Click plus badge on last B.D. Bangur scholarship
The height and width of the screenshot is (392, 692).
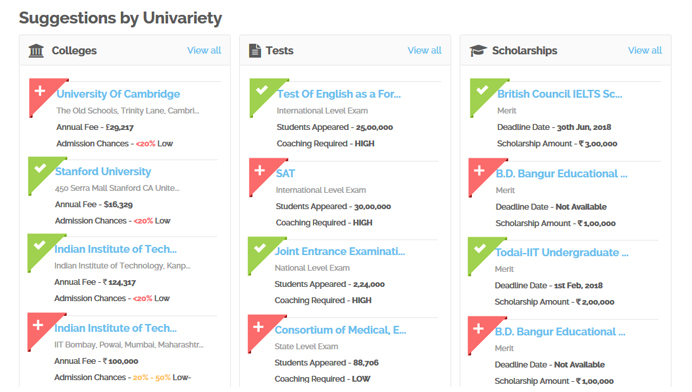[x=479, y=328]
